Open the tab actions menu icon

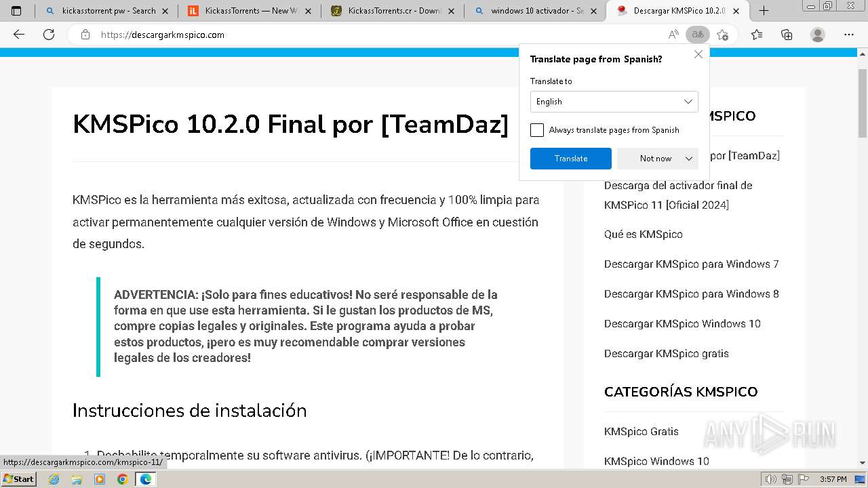[x=16, y=11]
